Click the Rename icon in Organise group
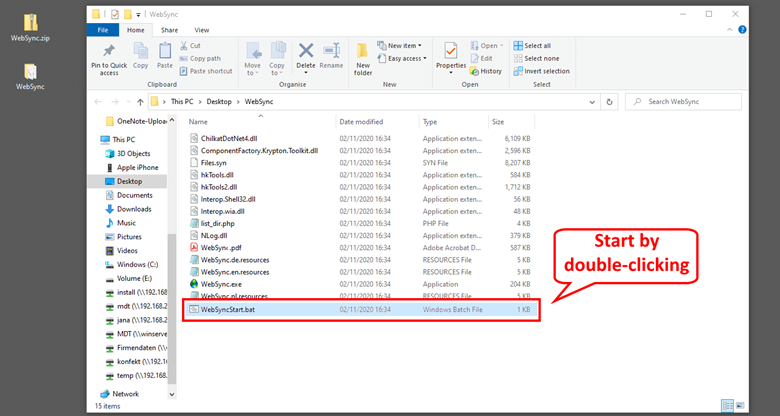The image size is (780, 416). pyautogui.click(x=331, y=52)
